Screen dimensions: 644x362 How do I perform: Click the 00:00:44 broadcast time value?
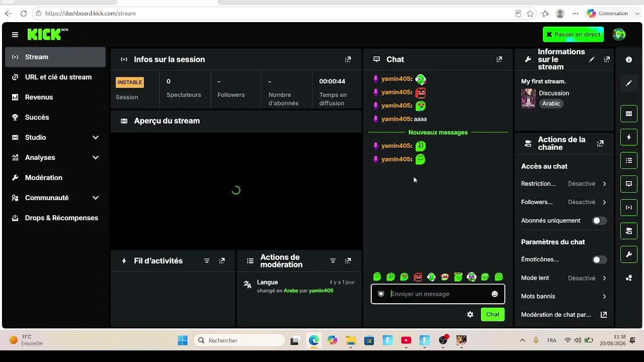[x=332, y=81]
